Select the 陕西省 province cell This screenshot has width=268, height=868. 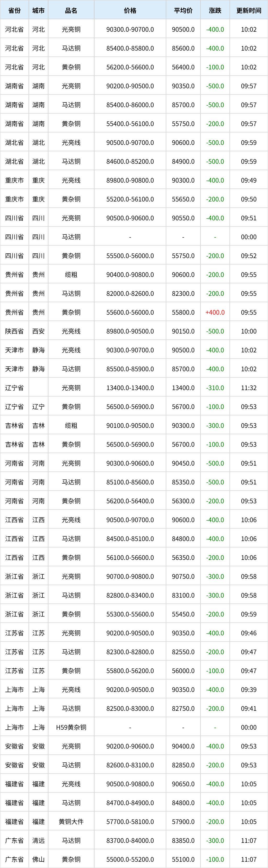14,331
